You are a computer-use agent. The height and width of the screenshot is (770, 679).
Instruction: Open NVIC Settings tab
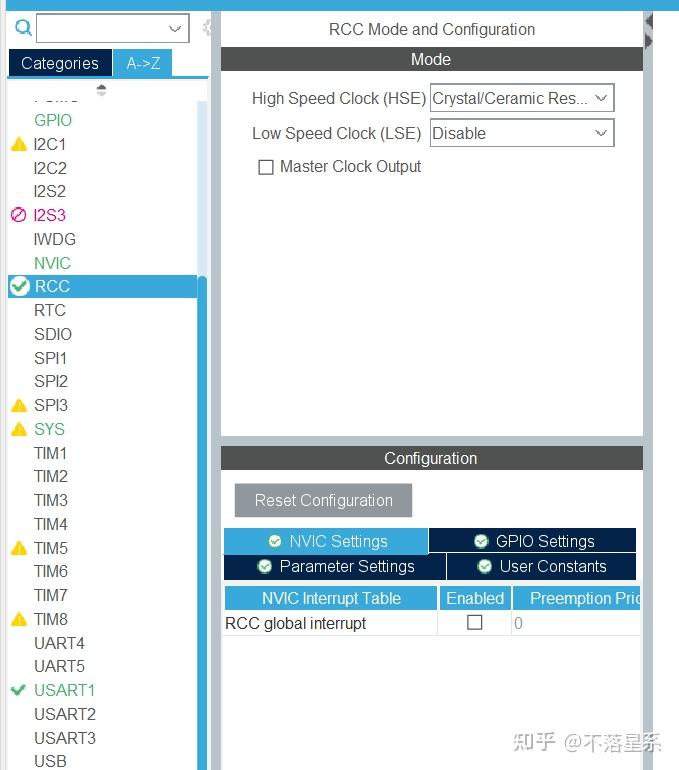326,541
